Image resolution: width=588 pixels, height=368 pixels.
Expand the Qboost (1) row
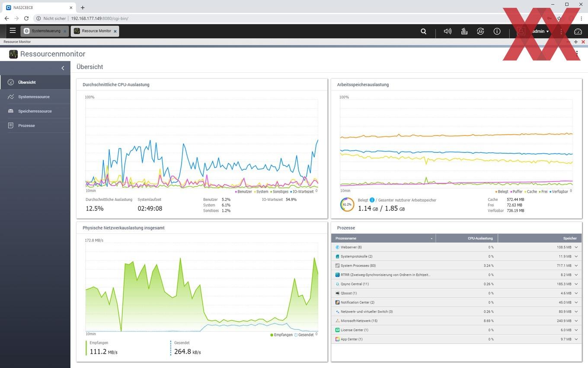click(576, 293)
